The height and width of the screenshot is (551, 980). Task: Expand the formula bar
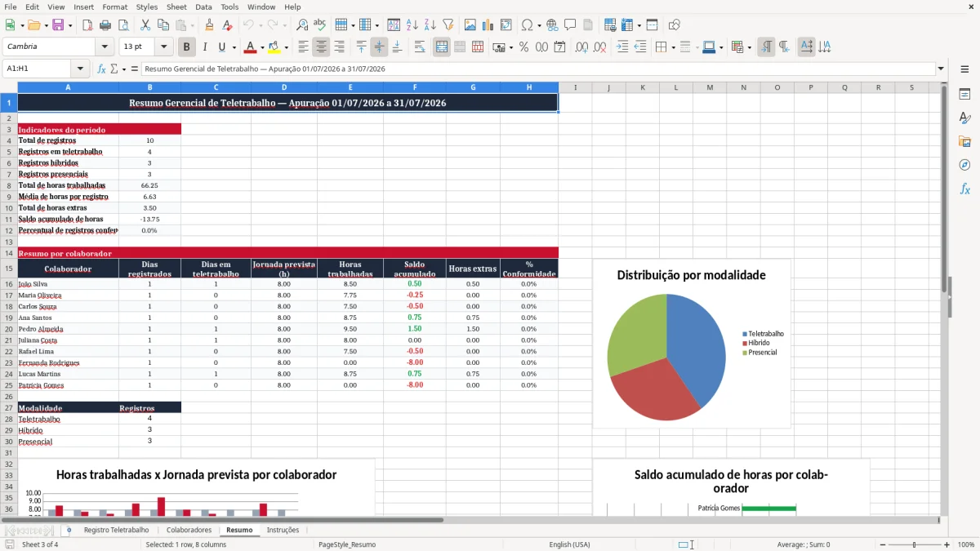(941, 69)
